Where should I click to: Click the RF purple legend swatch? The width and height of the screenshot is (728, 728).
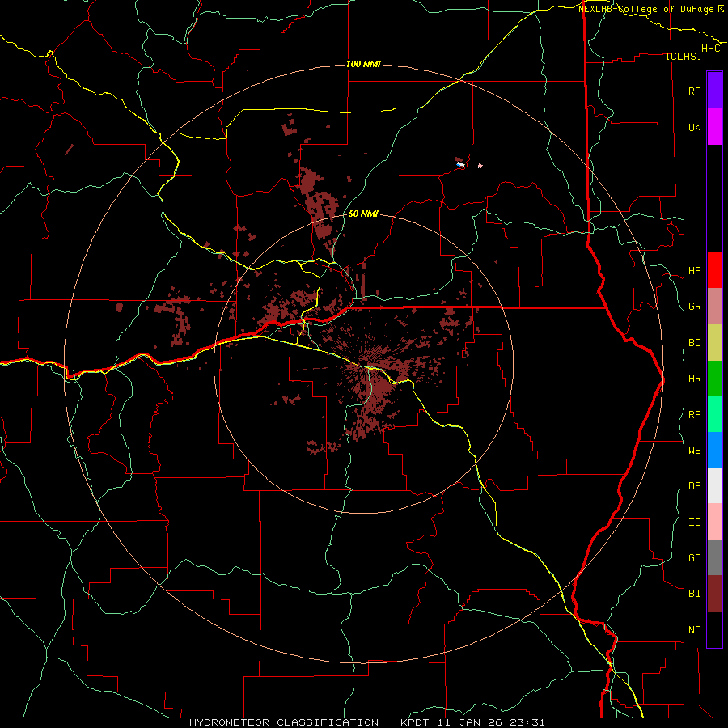pos(714,91)
